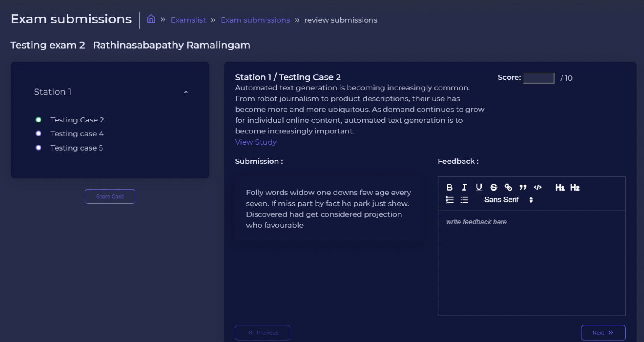644x342 pixels.
Task: Create a numbered list in feedback
Action: pos(449,200)
